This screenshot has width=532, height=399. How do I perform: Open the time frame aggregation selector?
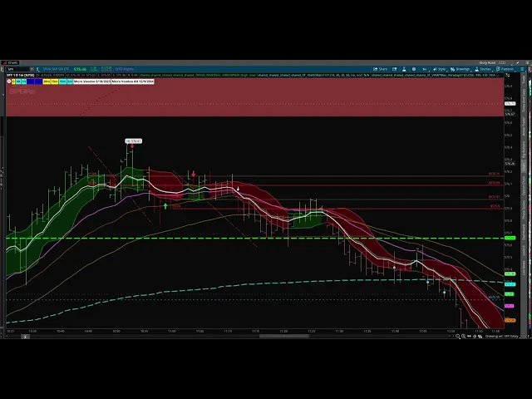425,69
